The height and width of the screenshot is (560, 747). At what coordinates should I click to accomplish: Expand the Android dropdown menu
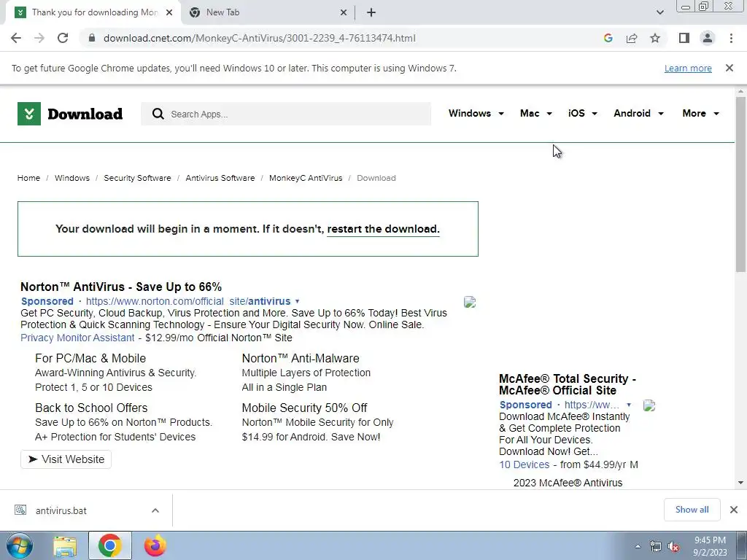pos(638,113)
